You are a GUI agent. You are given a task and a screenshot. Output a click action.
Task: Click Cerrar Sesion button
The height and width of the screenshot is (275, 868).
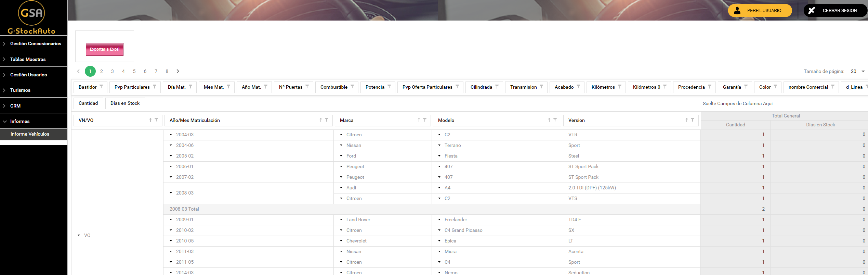835,11
